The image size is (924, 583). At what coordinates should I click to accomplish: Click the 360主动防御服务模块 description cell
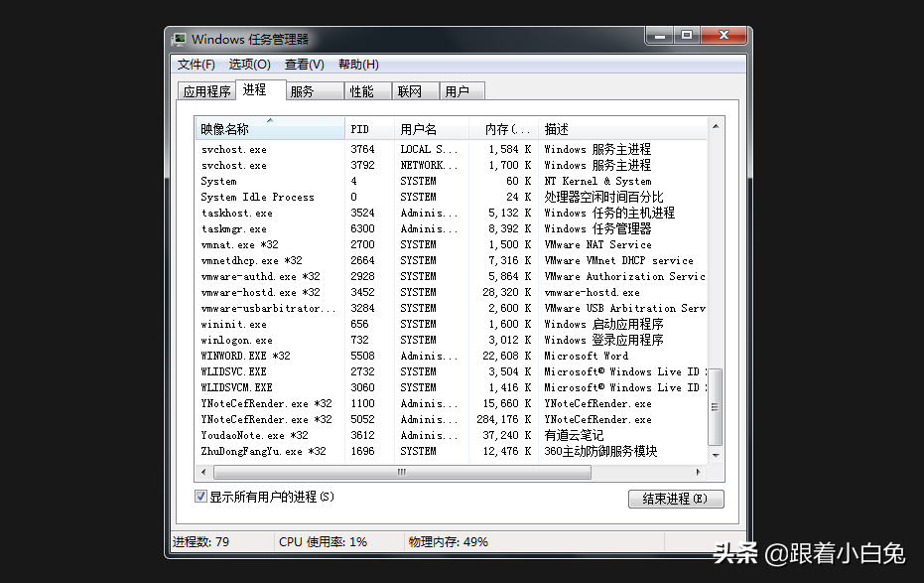(600, 452)
